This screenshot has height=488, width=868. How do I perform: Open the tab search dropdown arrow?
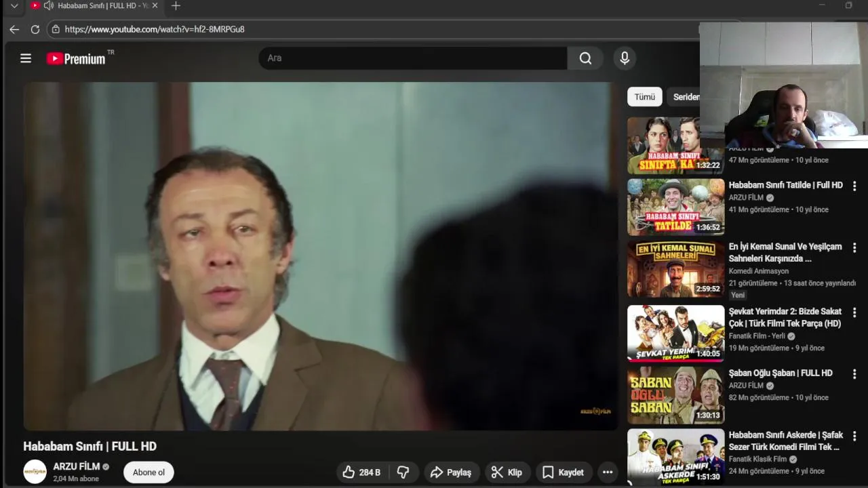coord(14,6)
